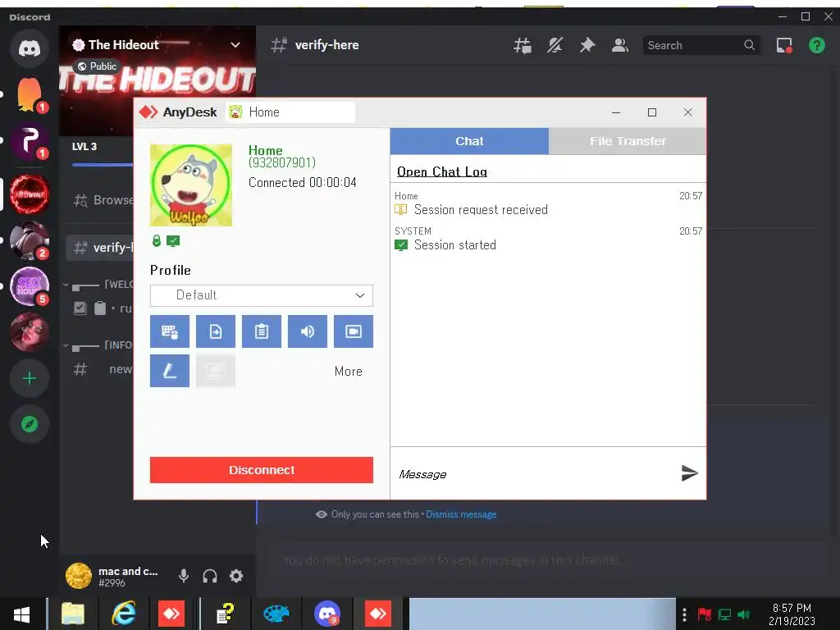Screen dimensions: 840x630
Task: Open Threads icon in Discord header
Action: click(523, 46)
